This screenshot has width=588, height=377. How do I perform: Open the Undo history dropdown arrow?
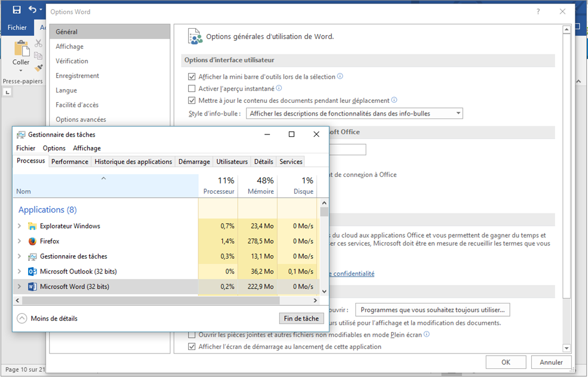(x=41, y=10)
